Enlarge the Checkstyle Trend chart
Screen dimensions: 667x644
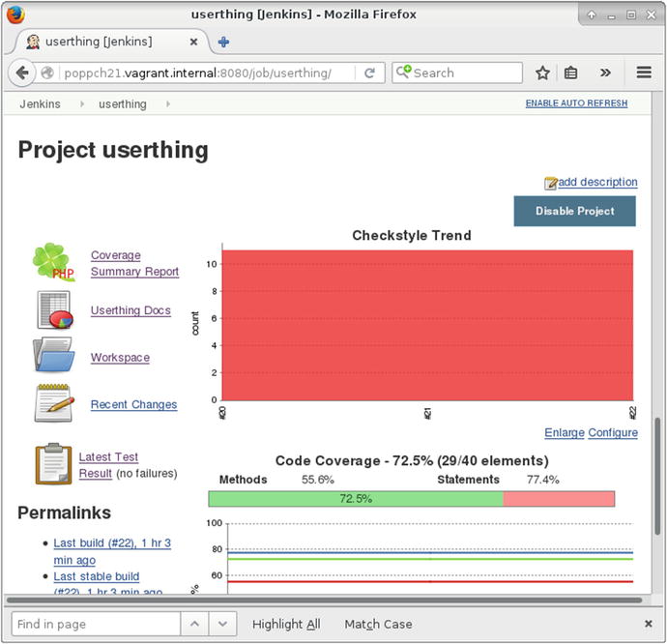[x=565, y=433]
